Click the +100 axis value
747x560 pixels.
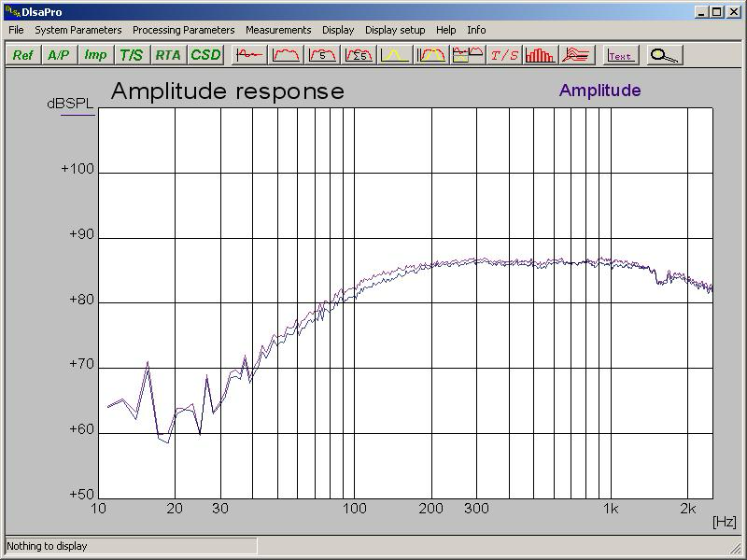coord(78,169)
